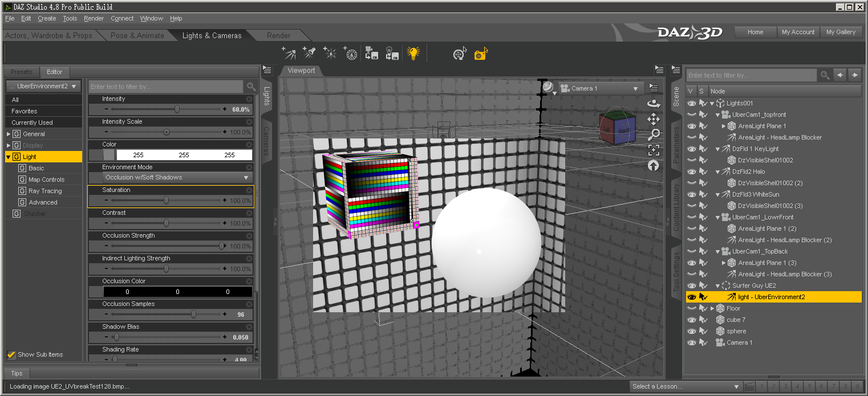
Task: Collapse the Surfer Guy UE2 node
Action: pyautogui.click(x=717, y=285)
